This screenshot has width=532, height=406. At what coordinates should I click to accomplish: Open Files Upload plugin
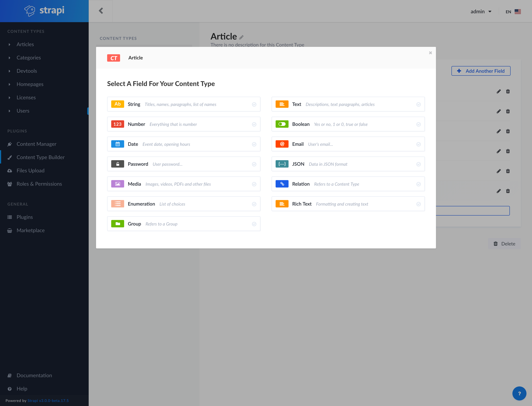[30, 171]
